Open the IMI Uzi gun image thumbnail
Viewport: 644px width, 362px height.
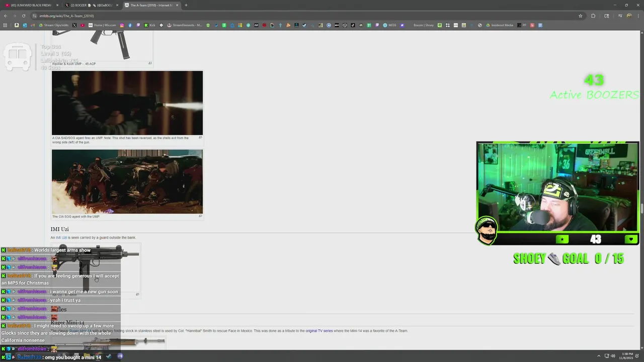[x=96, y=269]
